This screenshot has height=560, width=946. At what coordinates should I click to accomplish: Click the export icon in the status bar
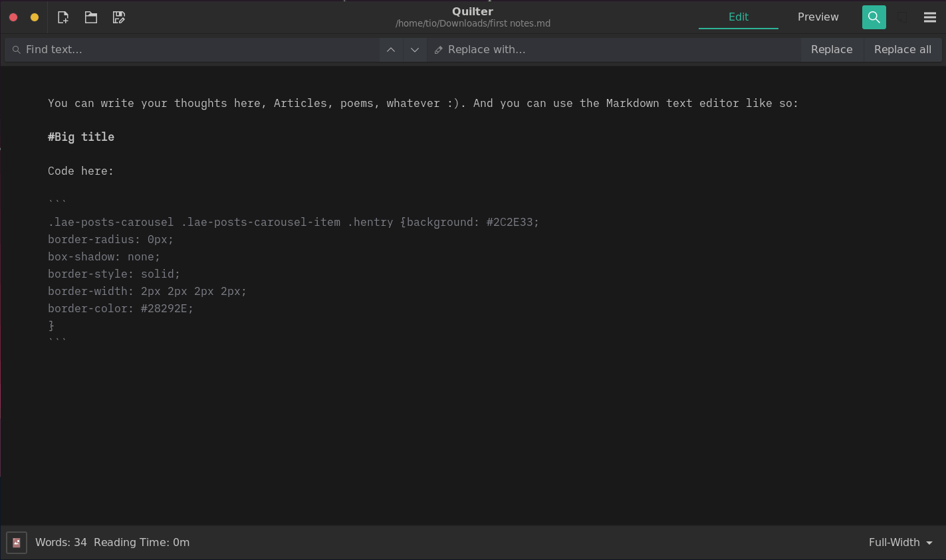click(x=17, y=543)
